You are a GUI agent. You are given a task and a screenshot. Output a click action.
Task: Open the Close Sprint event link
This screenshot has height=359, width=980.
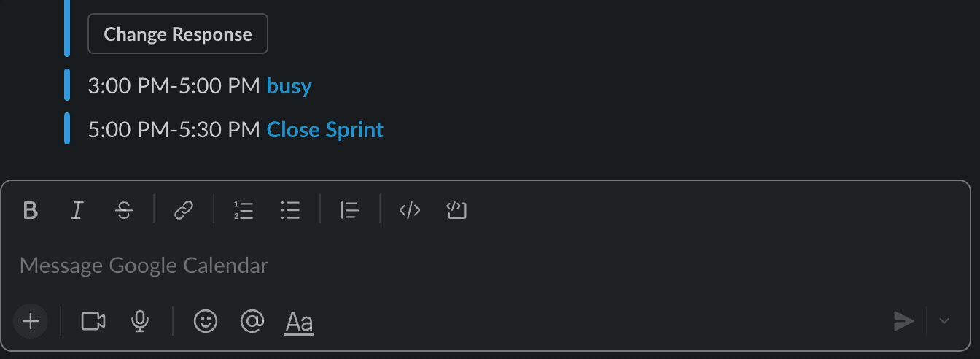click(325, 130)
